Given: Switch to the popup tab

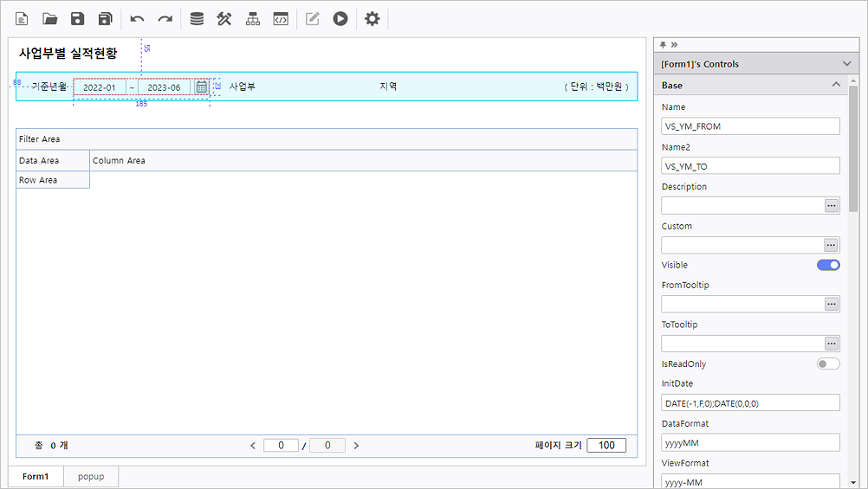Looking at the screenshot, I should 91,477.
